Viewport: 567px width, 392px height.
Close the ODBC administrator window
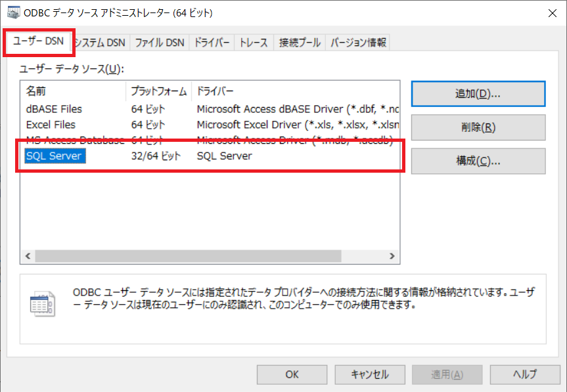552,13
